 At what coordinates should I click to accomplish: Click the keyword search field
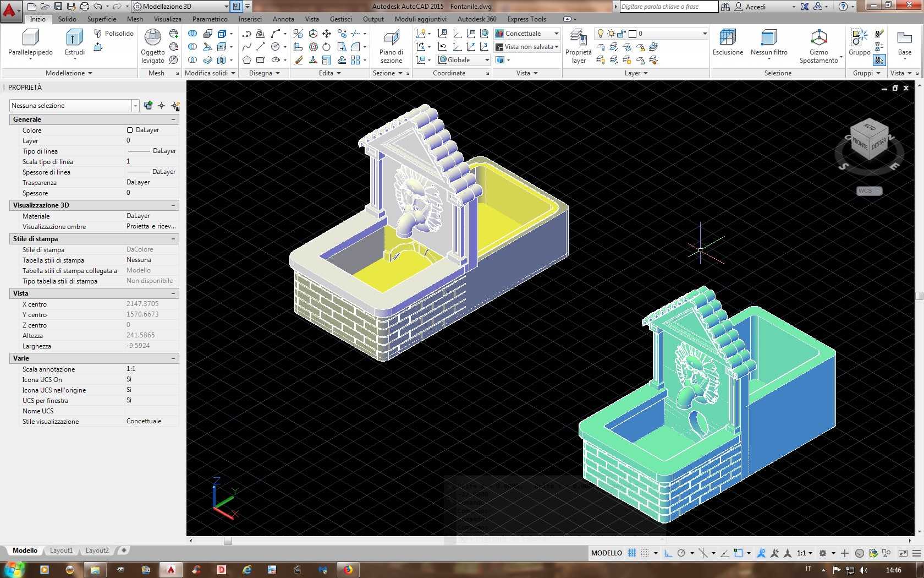[x=669, y=7]
